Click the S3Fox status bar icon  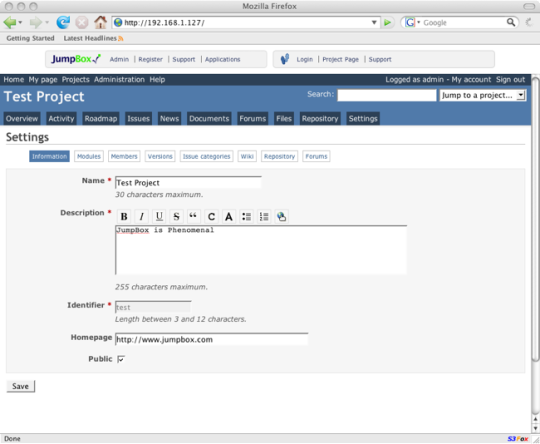pyautogui.click(x=518, y=439)
